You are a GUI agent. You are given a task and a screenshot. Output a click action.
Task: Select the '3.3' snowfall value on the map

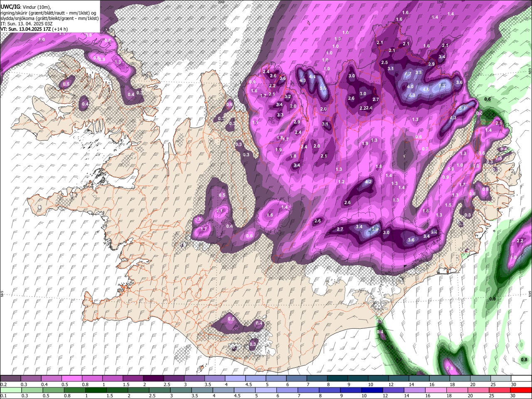coord(280,115)
